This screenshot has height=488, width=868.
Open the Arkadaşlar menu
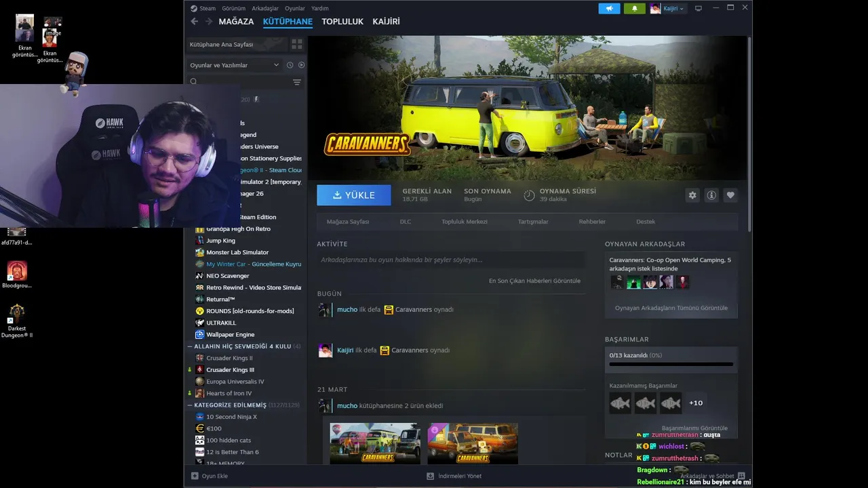pos(265,8)
